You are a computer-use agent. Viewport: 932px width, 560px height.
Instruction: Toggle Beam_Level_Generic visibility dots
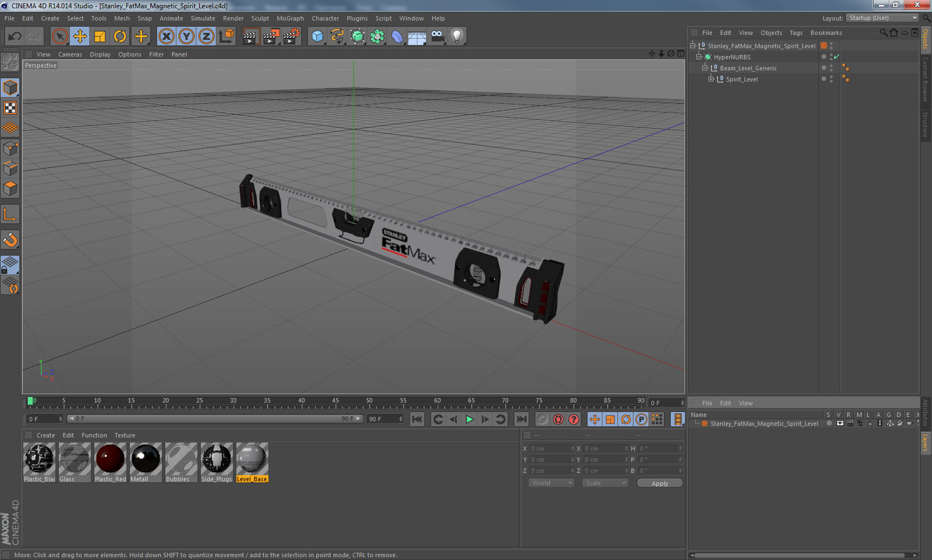coord(831,68)
